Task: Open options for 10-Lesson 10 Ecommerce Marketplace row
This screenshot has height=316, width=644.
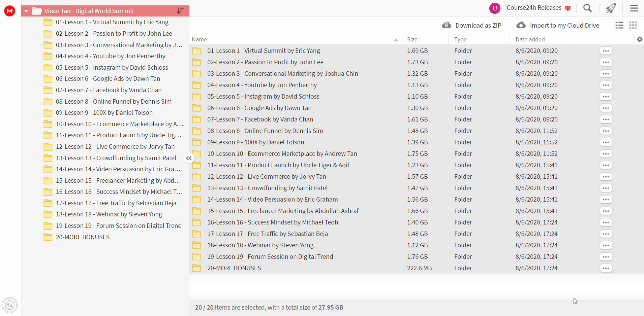Action: point(606,154)
